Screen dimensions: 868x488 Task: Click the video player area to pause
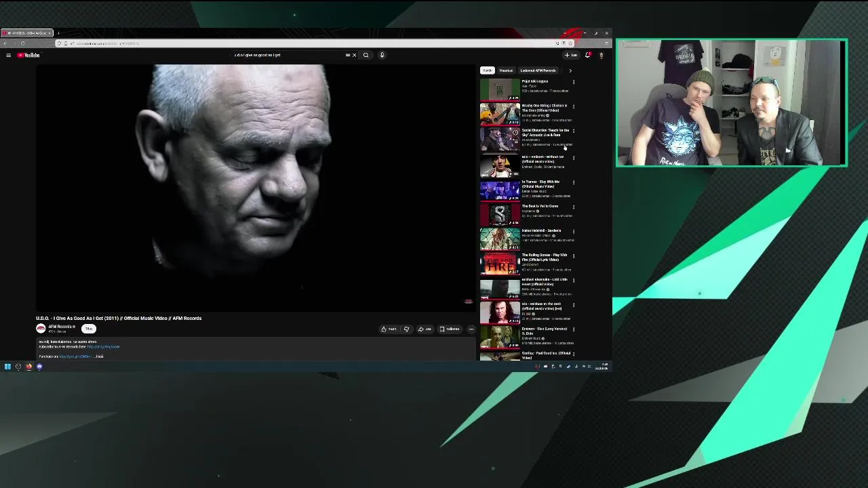[x=256, y=187]
